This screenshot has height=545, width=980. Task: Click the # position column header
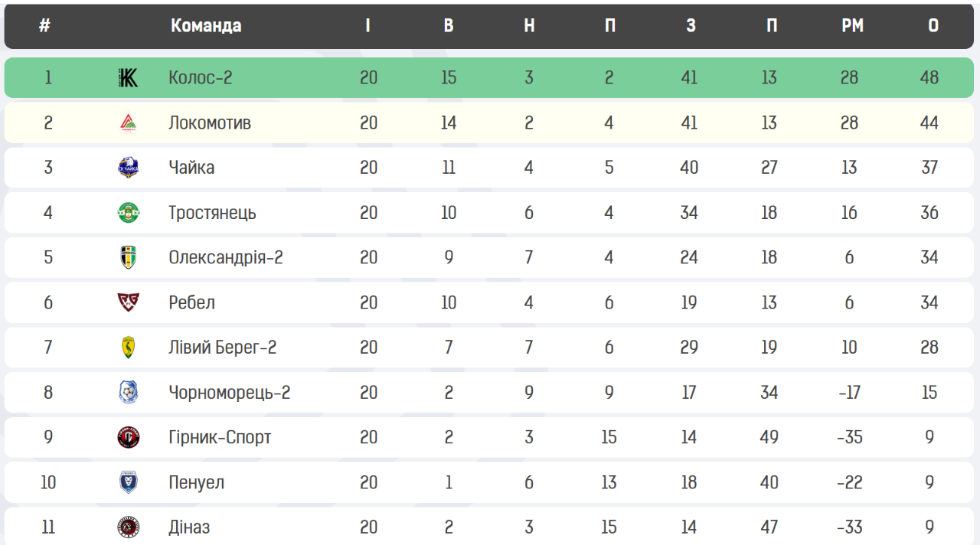click(45, 26)
